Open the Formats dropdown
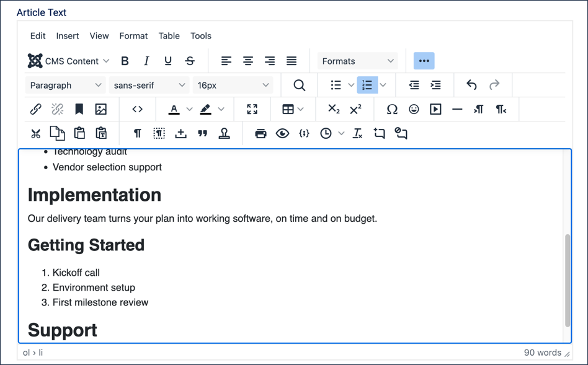Image resolution: width=588 pixels, height=365 pixels. 358,61
